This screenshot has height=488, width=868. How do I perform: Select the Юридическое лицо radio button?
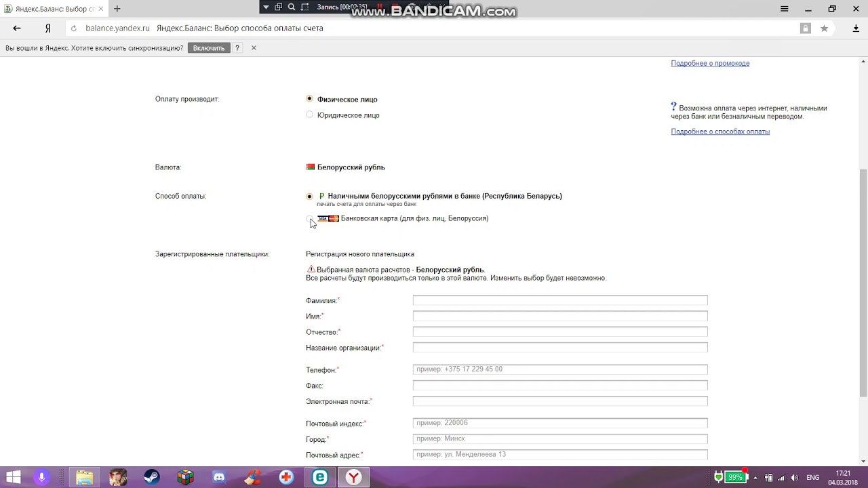(309, 115)
